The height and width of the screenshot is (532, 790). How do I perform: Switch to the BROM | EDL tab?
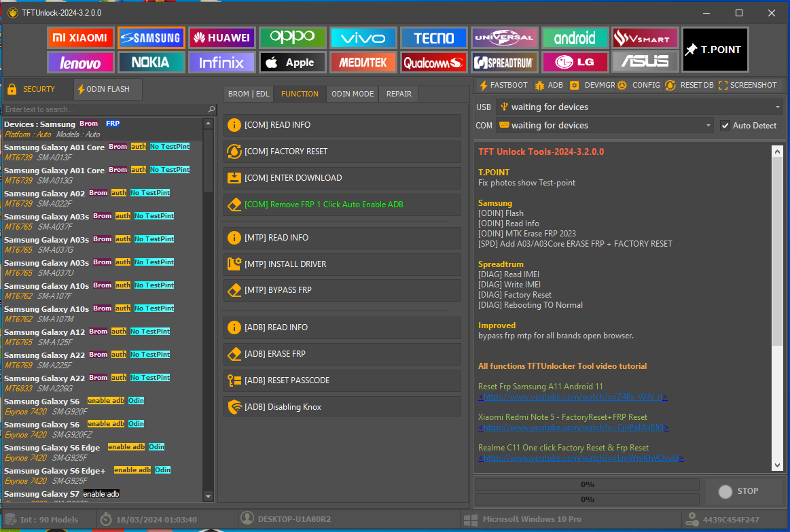(x=249, y=94)
